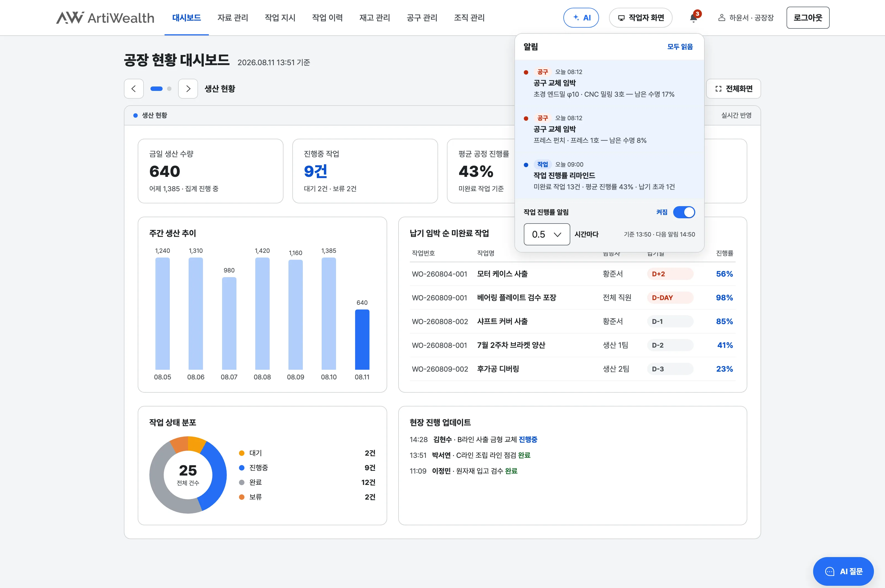
Task: Select the first slide indicator pill
Action: point(157,88)
